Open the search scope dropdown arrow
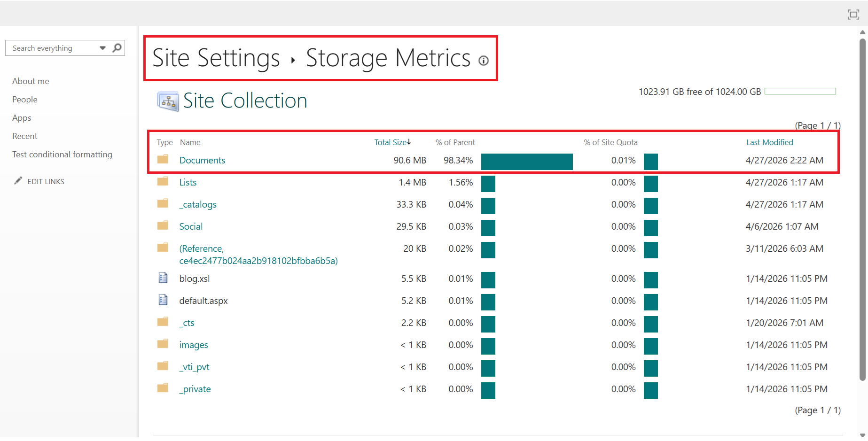The image size is (868, 441). click(102, 48)
